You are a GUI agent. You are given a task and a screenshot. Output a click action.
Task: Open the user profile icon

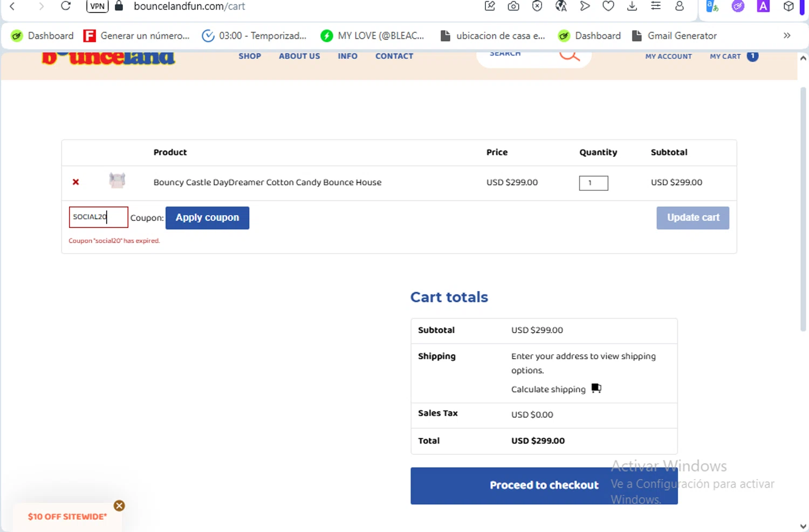[x=680, y=6]
